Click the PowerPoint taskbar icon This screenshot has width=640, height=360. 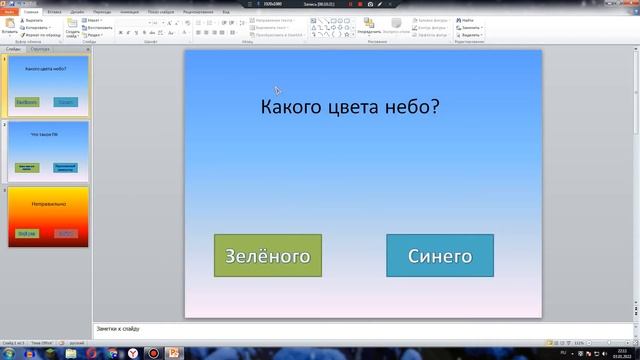[x=174, y=353]
